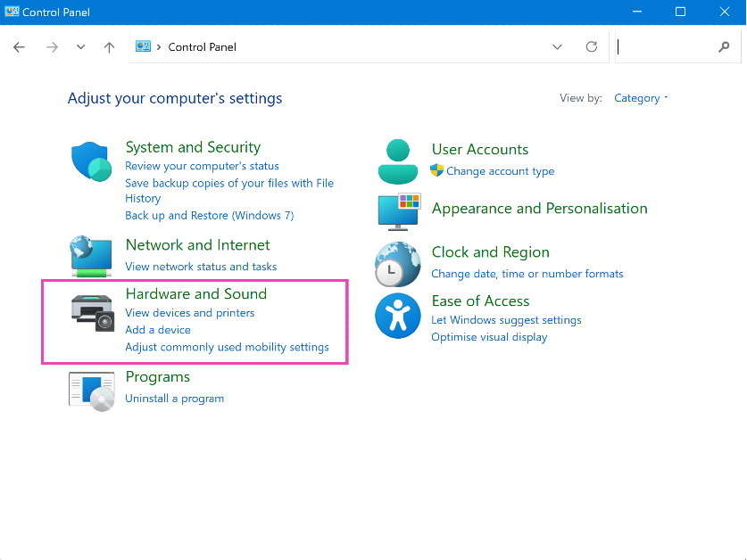The height and width of the screenshot is (560, 747).
Task: Open the View by Category dropdown
Action: click(x=641, y=98)
